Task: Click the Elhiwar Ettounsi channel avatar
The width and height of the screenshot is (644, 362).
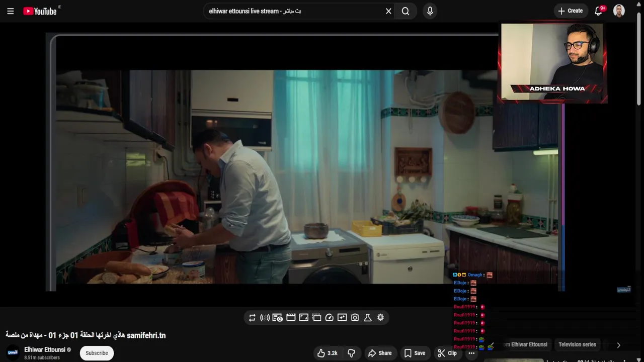Action: click(13, 352)
